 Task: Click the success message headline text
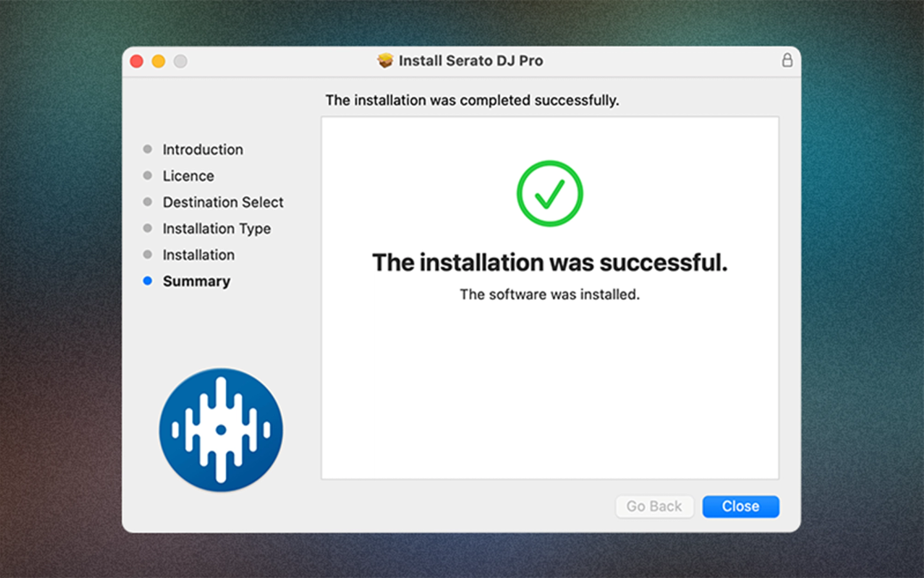pyautogui.click(x=550, y=262)
